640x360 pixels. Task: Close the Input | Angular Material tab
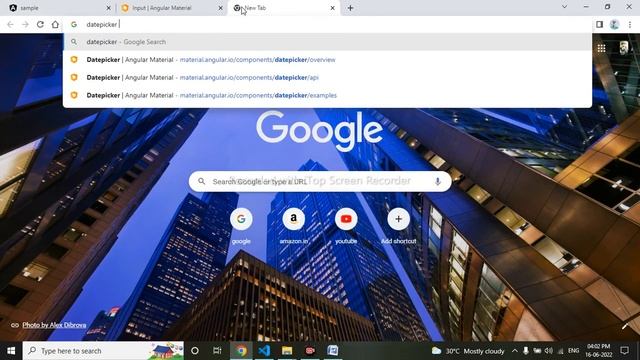pos(220,8)
